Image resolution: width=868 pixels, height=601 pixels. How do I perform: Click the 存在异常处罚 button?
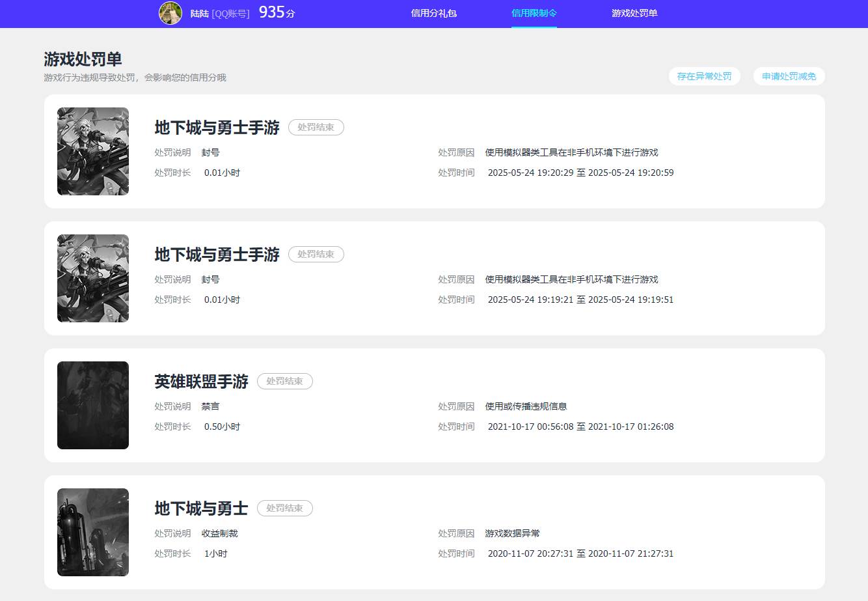pos(705,76)
